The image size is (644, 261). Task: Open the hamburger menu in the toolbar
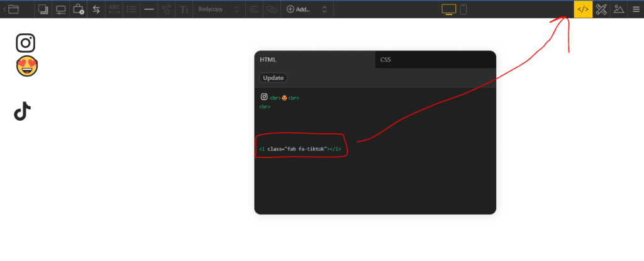[636, 9]
